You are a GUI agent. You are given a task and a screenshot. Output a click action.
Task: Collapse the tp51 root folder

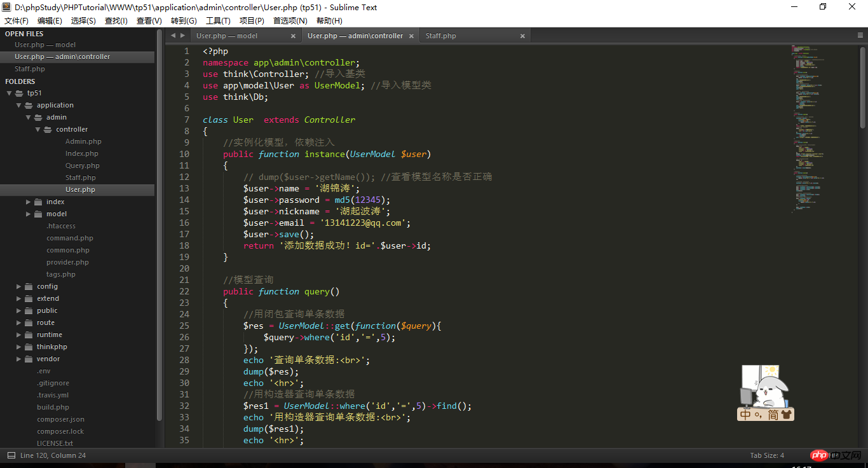point(10,93)
